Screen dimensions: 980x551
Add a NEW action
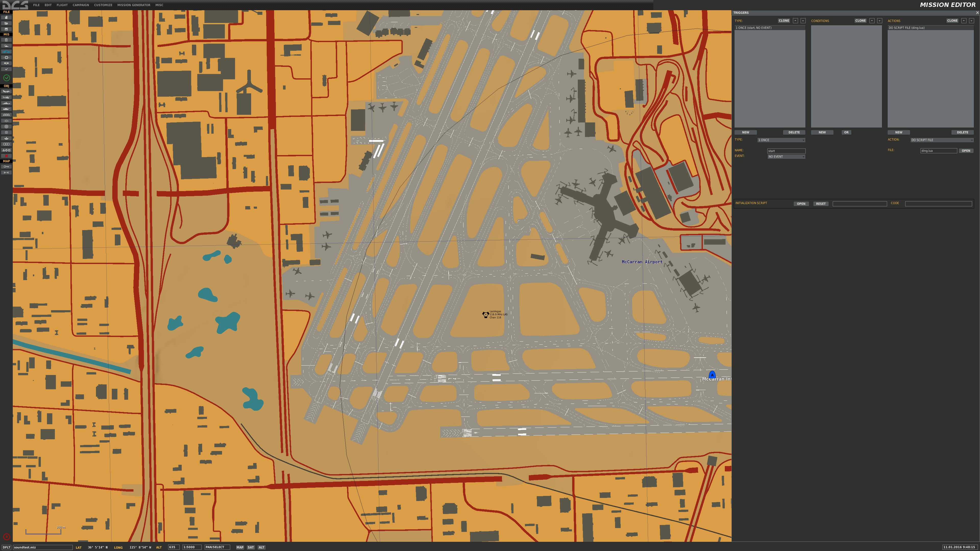[899, 132]
